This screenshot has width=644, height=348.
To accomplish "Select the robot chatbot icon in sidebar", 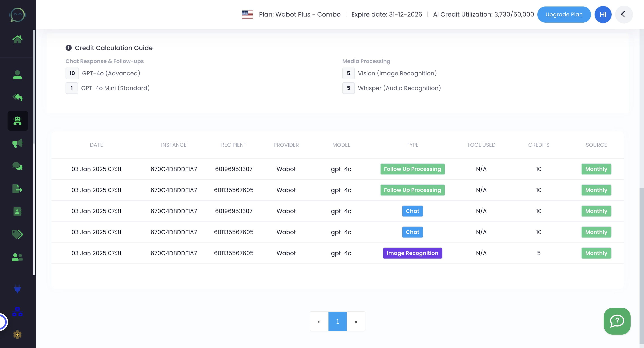I will pyautogui.click(x=17, y=121).
